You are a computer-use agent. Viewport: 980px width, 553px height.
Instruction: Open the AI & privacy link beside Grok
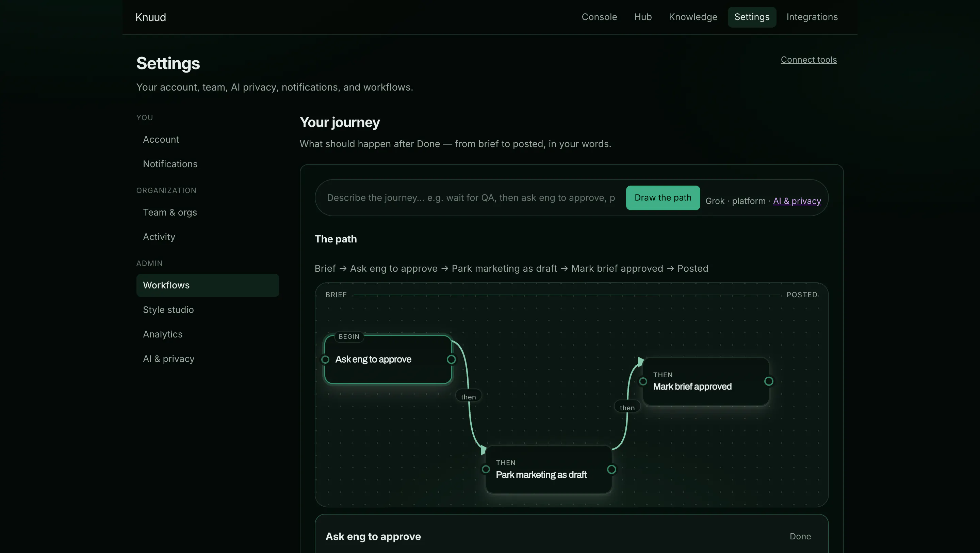click(797, 201)
